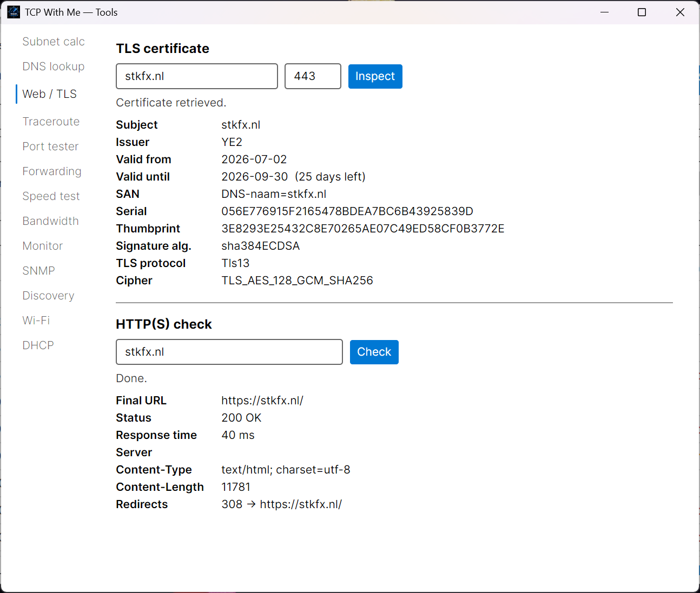The height and width of the screenshot is (593, 700).
Task: Open the Subnet calc tool
Action: point(54,42)
